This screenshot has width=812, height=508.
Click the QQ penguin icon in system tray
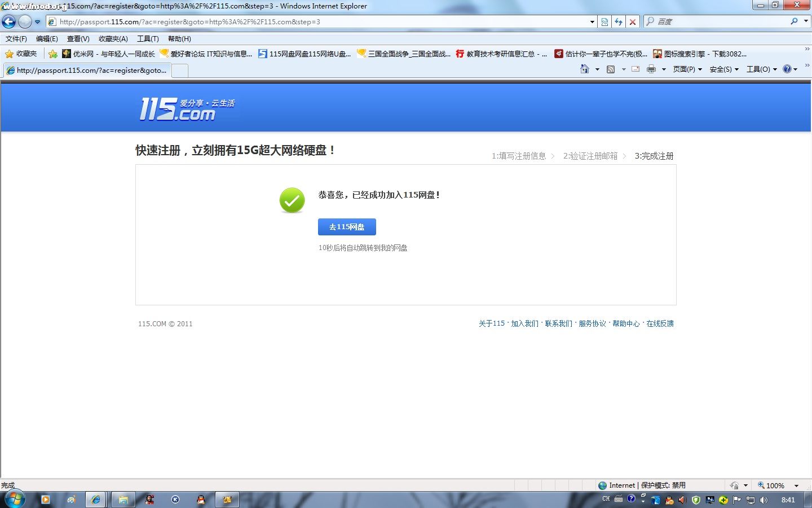[x=669, y=499]
